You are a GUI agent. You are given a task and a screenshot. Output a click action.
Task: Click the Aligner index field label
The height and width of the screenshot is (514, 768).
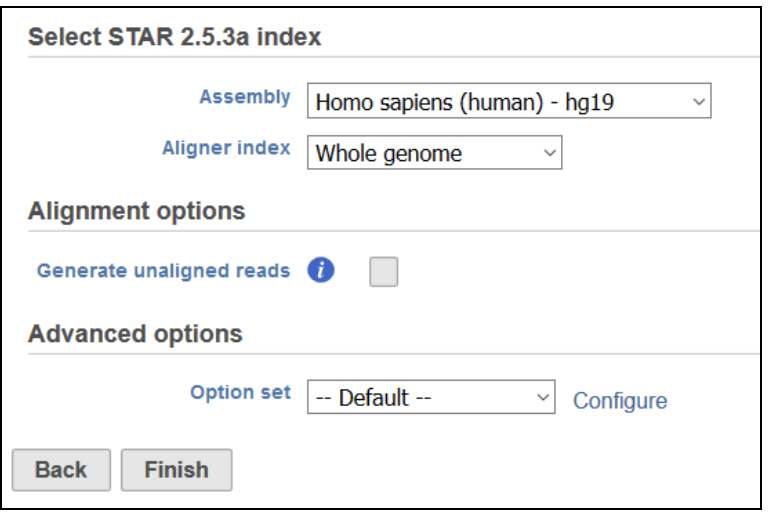tap(226, 148)
